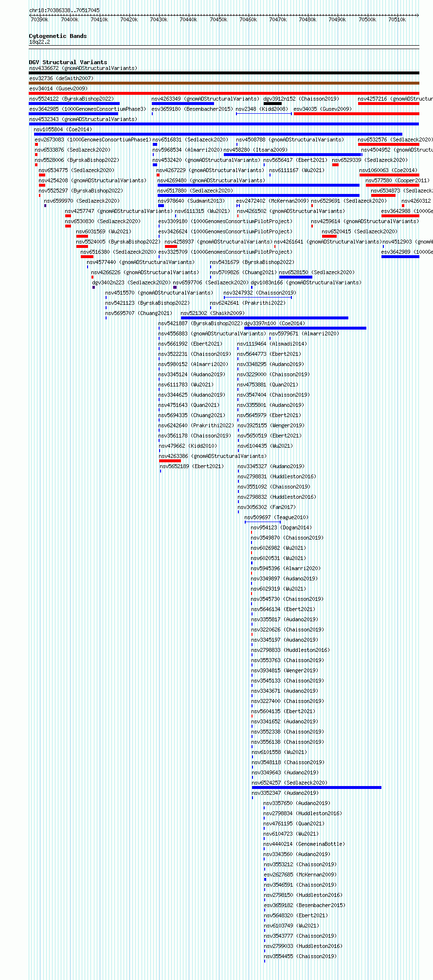The width and height of the screenshot is (433, 980).
Task: Select nsv3056302 (Fan2017) variant
Action: pos(267,507)
